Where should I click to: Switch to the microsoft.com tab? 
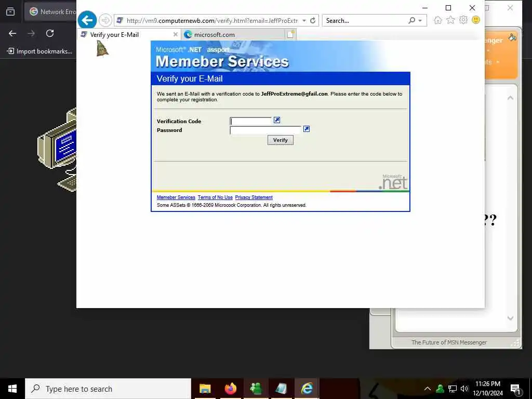[233, 35]
